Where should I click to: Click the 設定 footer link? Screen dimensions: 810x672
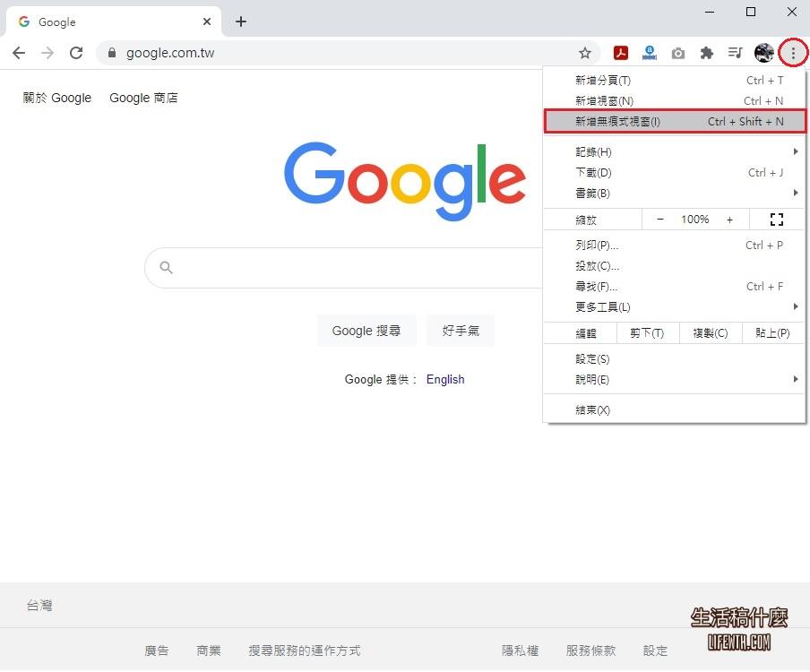[x=656, y=650]
